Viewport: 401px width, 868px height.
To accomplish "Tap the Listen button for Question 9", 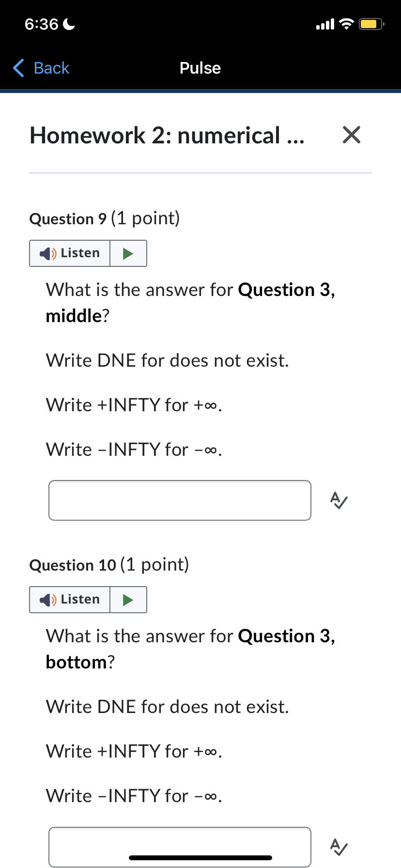I will [69, 253].
